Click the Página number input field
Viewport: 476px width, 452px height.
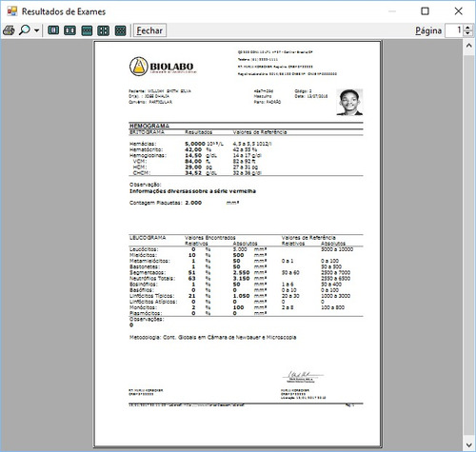[x=454, y=30]
